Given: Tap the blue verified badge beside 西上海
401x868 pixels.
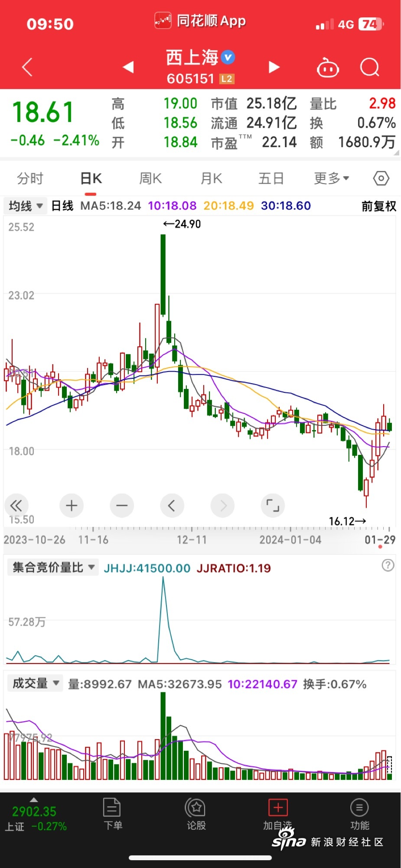Looking at the screenshot, I should point(228,57).
